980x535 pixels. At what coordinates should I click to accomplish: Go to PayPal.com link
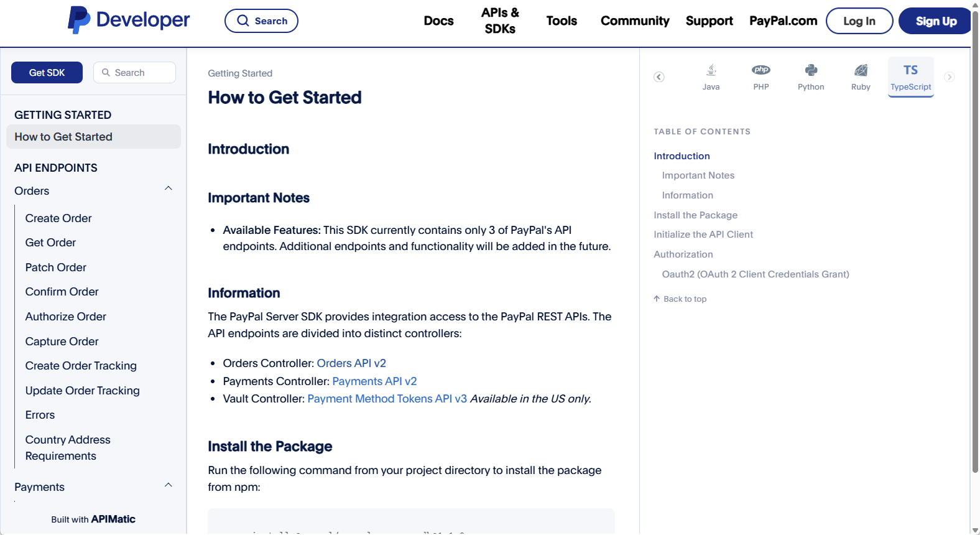tap(783, 21)
